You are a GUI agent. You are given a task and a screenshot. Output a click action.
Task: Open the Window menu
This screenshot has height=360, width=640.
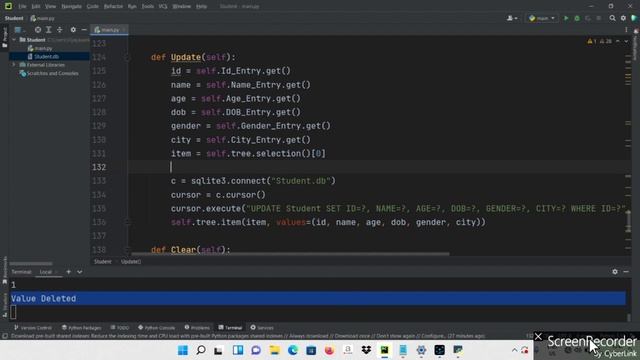coord(182,7)
